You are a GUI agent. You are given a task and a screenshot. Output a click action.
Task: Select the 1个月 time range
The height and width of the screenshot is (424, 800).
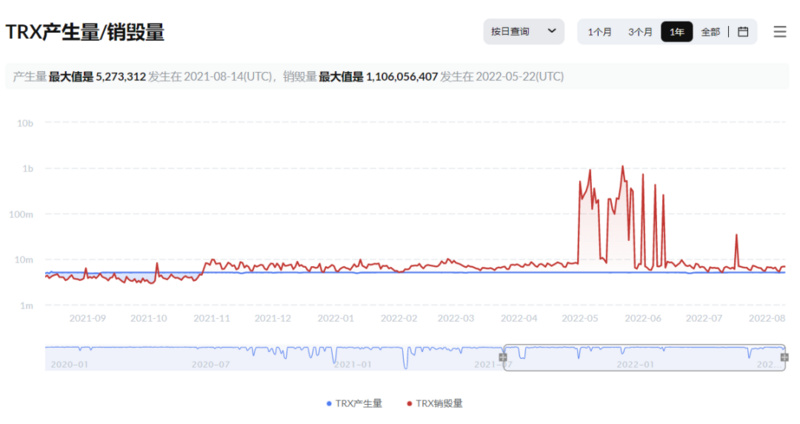coord(600,32)
